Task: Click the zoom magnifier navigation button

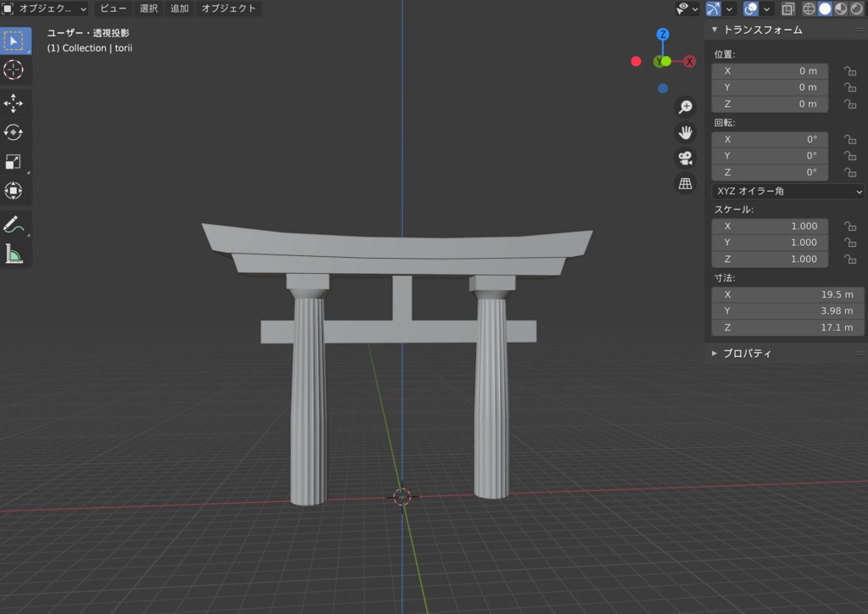Action: click(x=685, y=107)
